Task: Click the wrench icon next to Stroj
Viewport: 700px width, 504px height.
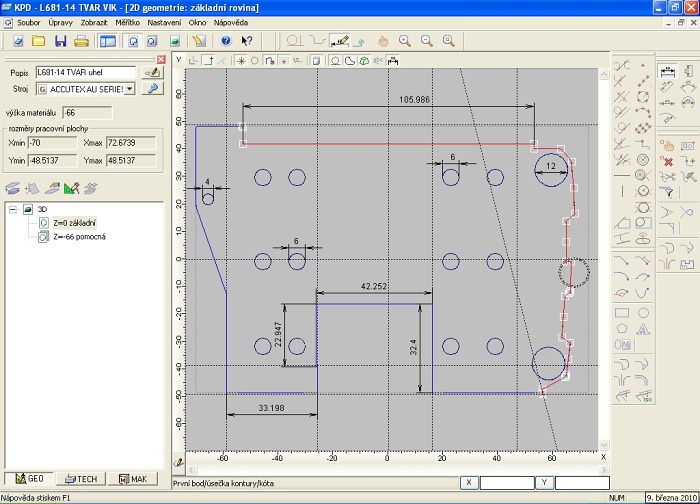Action: pos(153,88)
